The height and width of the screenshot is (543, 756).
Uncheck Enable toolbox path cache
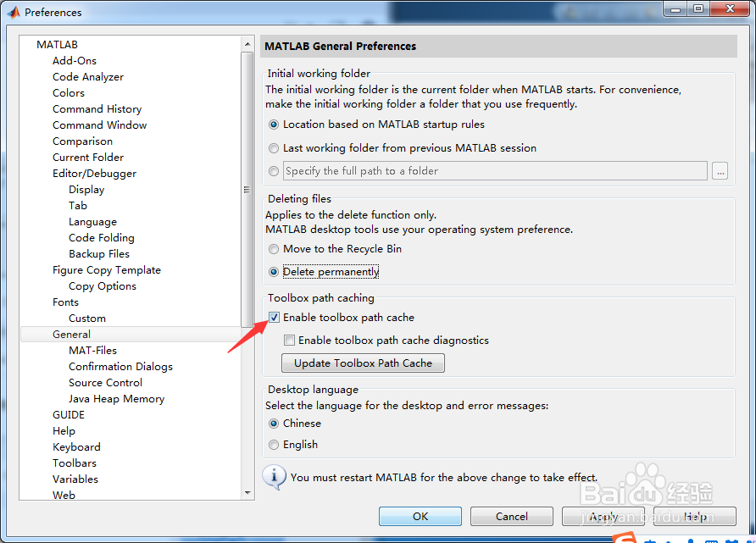[274, 318]
